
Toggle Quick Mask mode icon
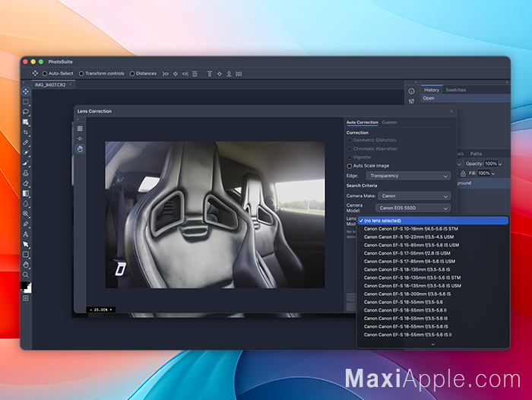[26, 298]
